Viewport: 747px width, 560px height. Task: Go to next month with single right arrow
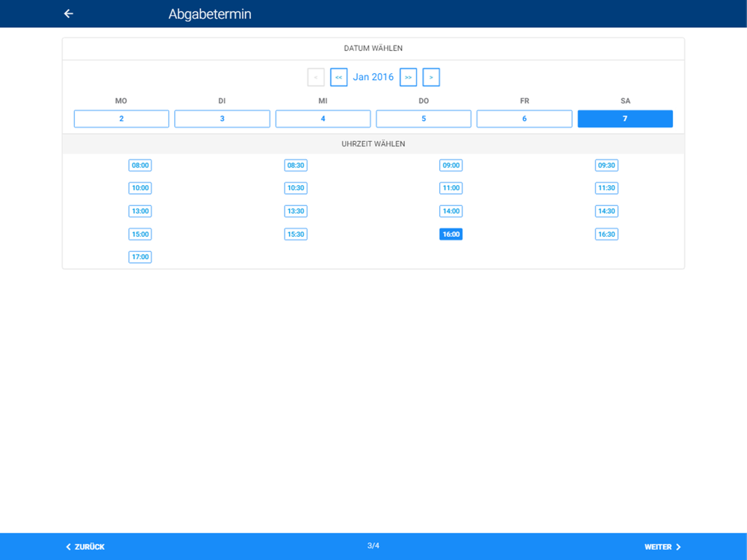(431, 77)
